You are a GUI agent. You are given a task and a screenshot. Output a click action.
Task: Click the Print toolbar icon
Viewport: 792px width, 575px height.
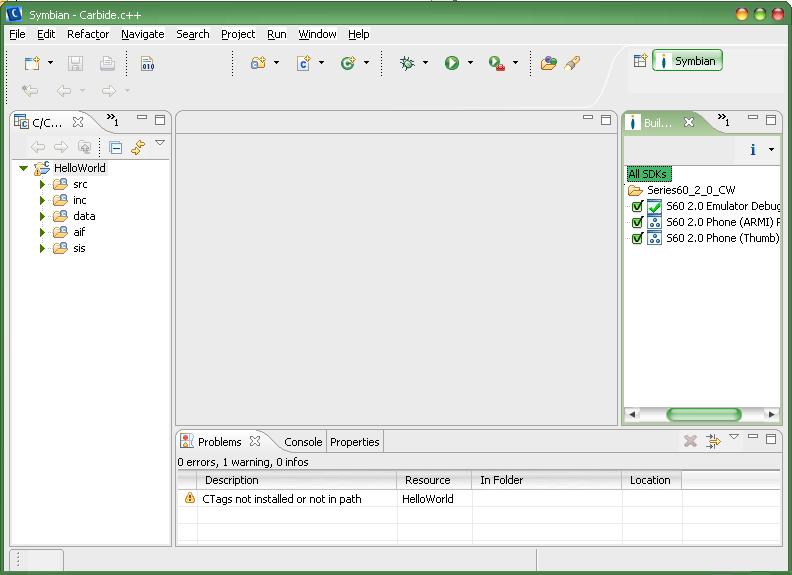(107, 63)
